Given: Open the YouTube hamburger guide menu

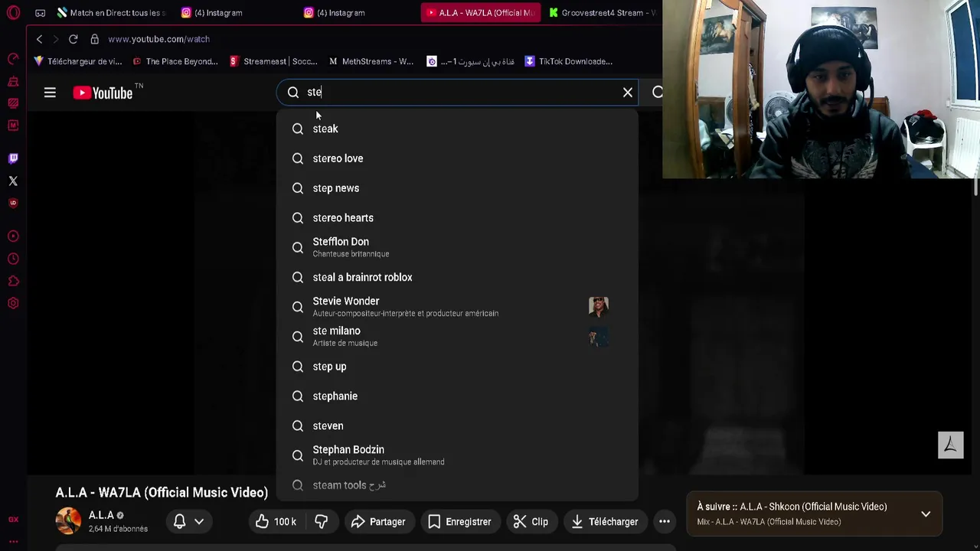Looking at the screenshot, I should click(x=50, y=93).
